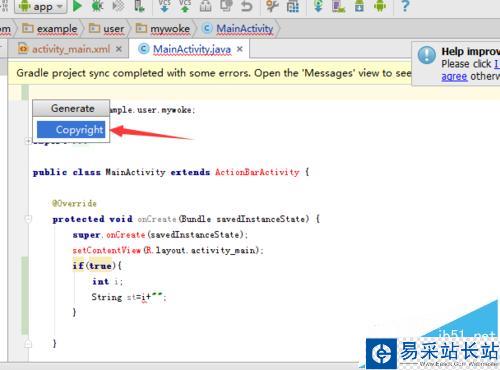Image resolution: width=500 pixels, height=370 pixels.
Task: Select the example breadcrumb folder
Action: click(50, 29)
